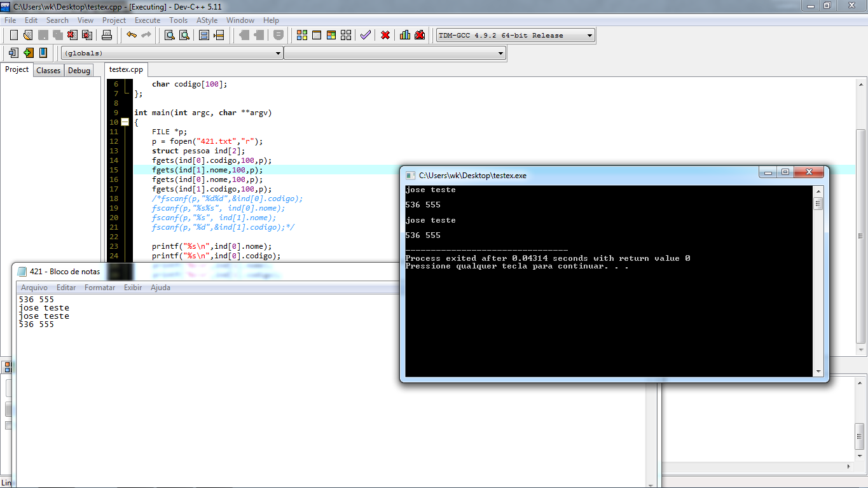Open the Formatar menu in Bloco de notas

(x=100, y=288)
